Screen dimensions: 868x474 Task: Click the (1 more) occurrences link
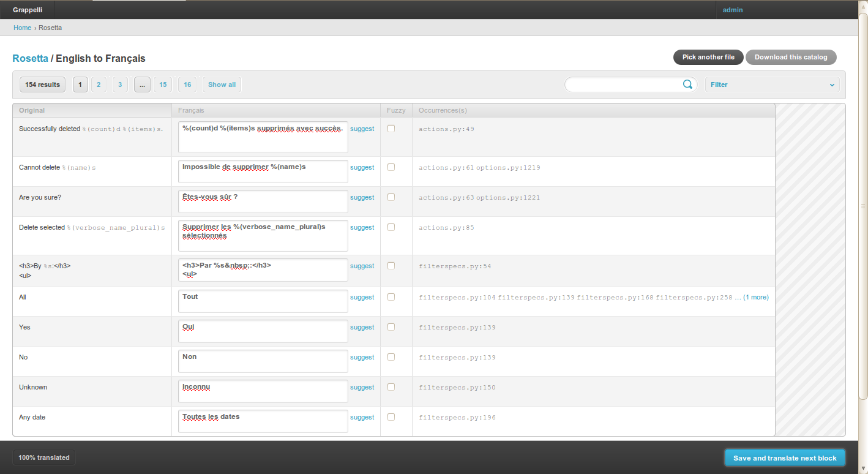[x=755, y=297]
